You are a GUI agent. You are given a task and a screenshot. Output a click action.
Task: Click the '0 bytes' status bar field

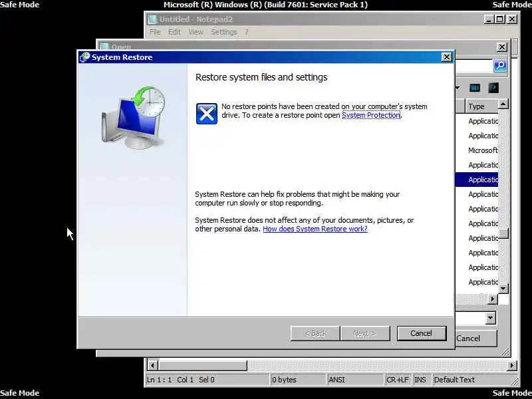pos(298,380)
